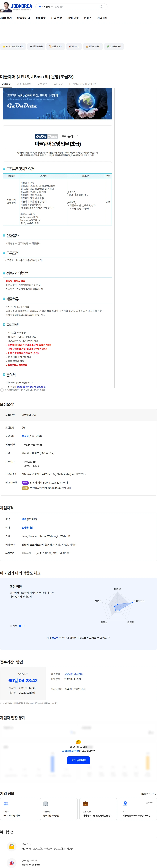Click the 정규직 employment type text
Screen dimensions: 157x868
coord(25,436)
